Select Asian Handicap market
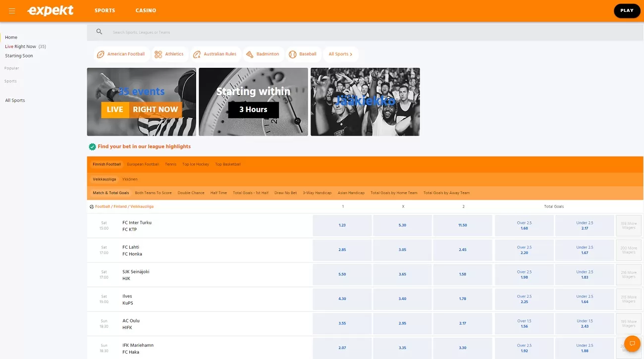Image resolution: width=644 pixels, height=359 pixels. [351, 193]
